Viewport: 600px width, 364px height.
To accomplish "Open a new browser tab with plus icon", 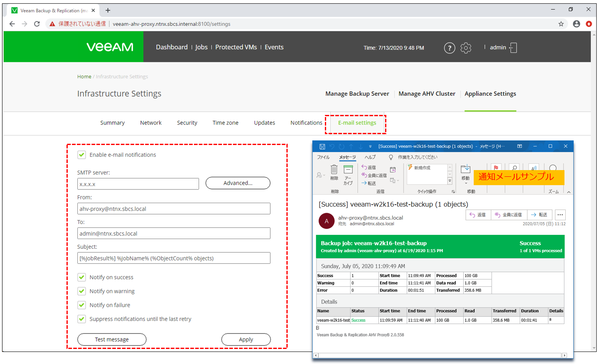I will pyautogui.click(x=108, y=10).
